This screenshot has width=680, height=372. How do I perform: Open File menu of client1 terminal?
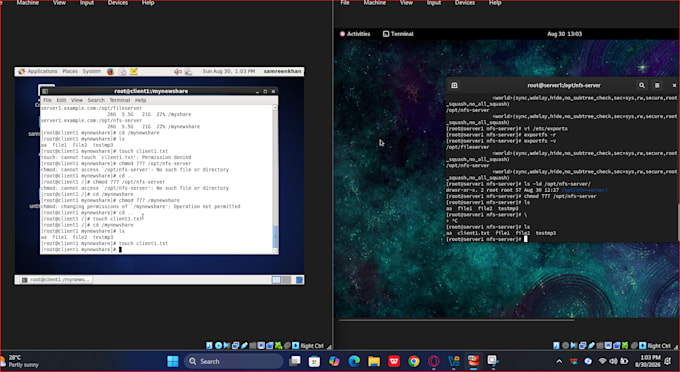pyautogui.click(x=47, y=100)
